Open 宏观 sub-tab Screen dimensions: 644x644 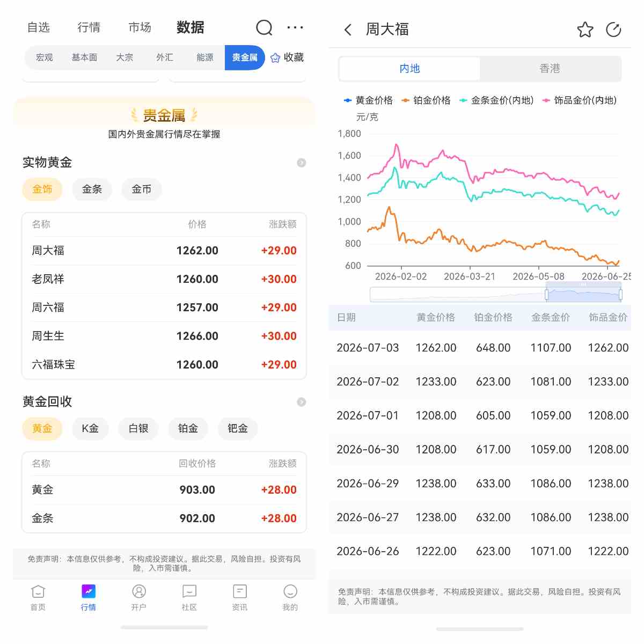[45, 57]
